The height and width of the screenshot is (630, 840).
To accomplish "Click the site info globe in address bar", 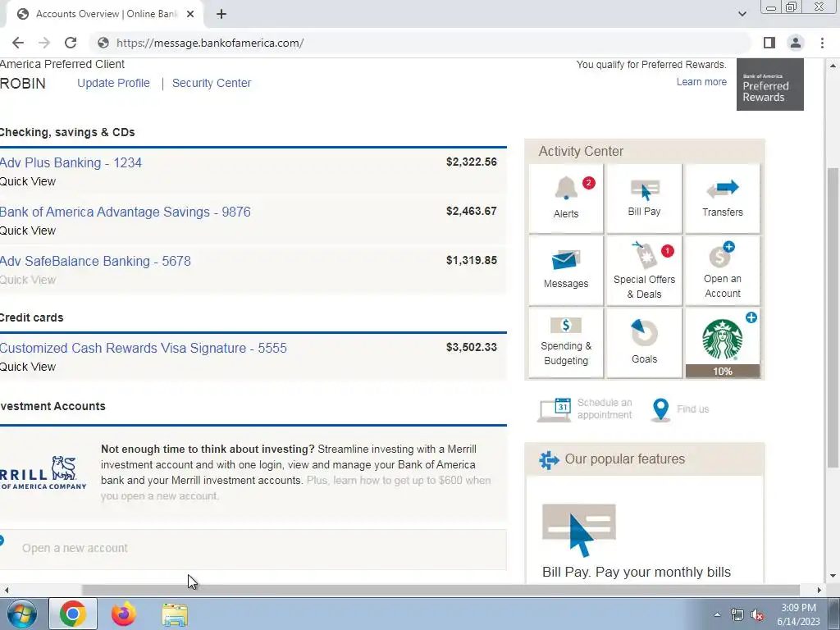I will click(x=103, y=43).
